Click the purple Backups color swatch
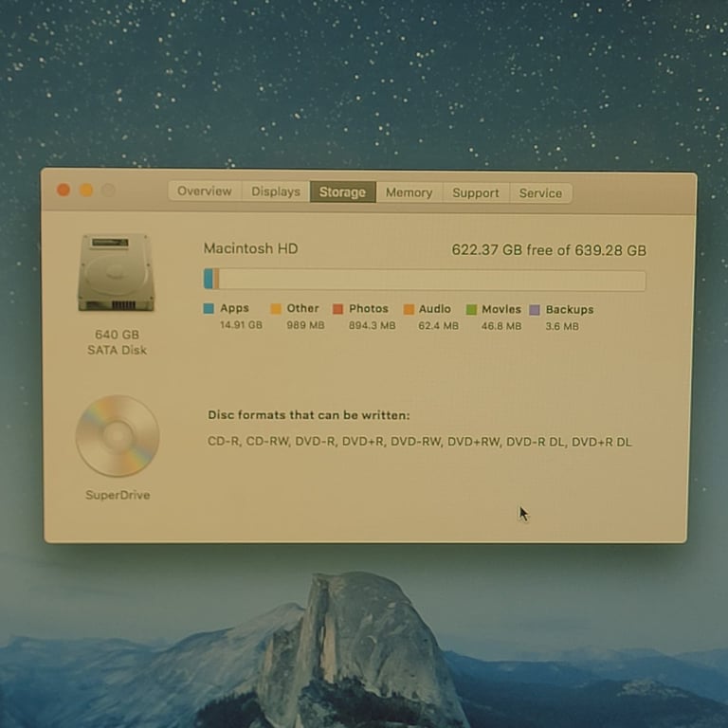Screen dimensions: 728x728 pyautogui.click(x=535, y=310)
